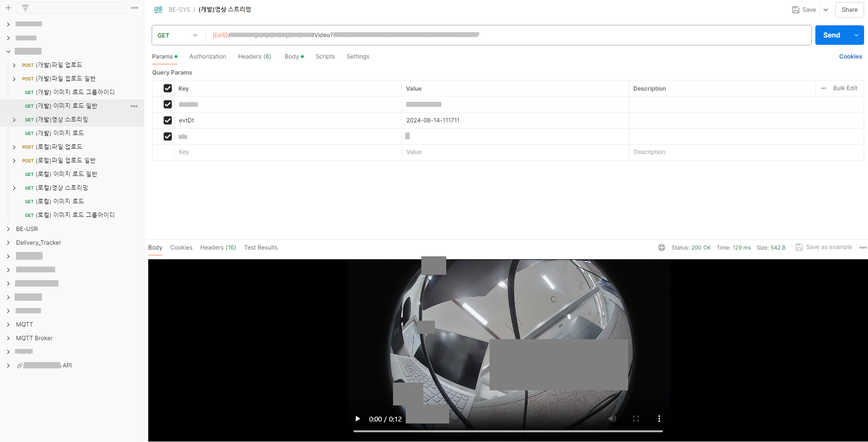Open the Cookies link
Image resolution: width=868 pixels, height=442 pixels.
pos(850,57)
